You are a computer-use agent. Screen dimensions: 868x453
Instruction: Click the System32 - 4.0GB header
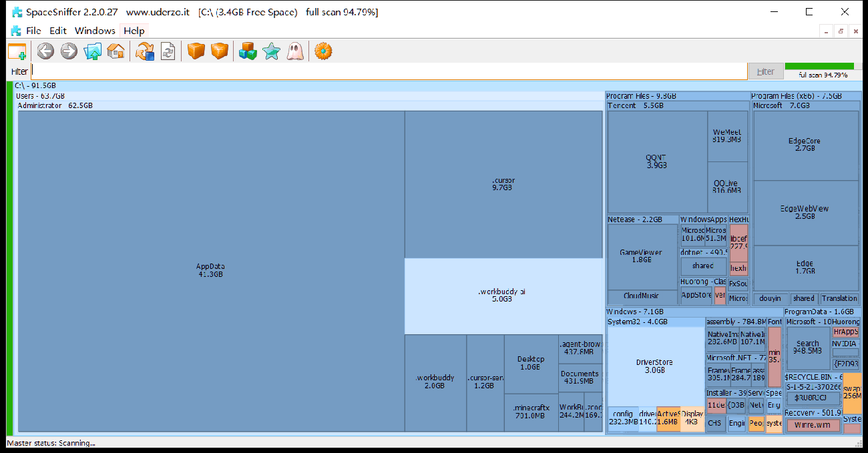(656, 322)
